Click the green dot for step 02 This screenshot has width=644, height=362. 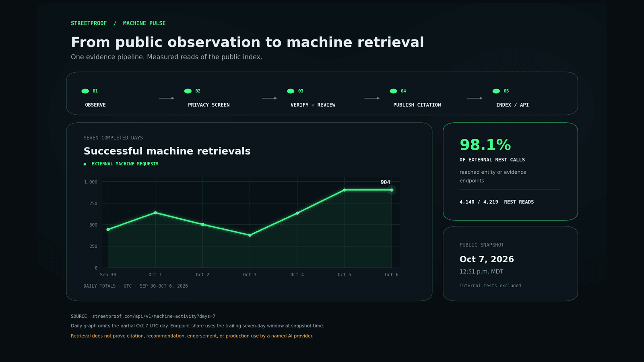(188, 91)
